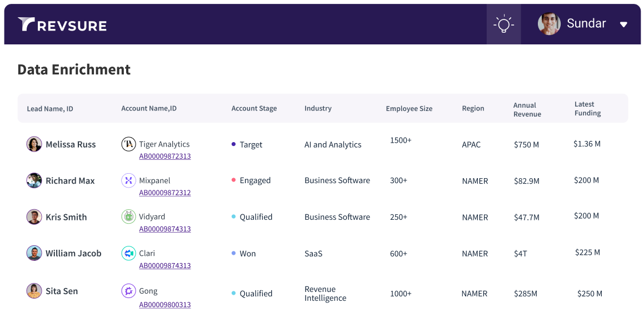Select the Melissa Russ lead name
Viewport: 644px width, 328px height.
(71, 144)
